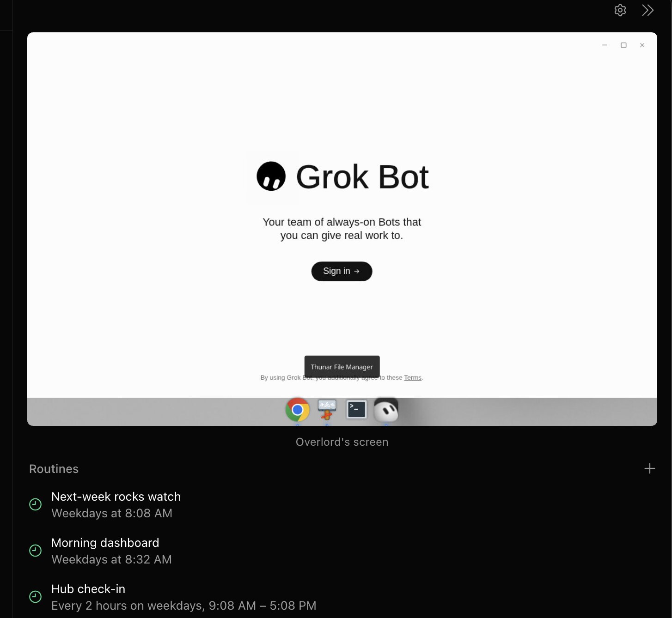This screenshot has width=672, height=618.
Task: Click clock icon beside Hub check-in
Action: coord(36,597)
